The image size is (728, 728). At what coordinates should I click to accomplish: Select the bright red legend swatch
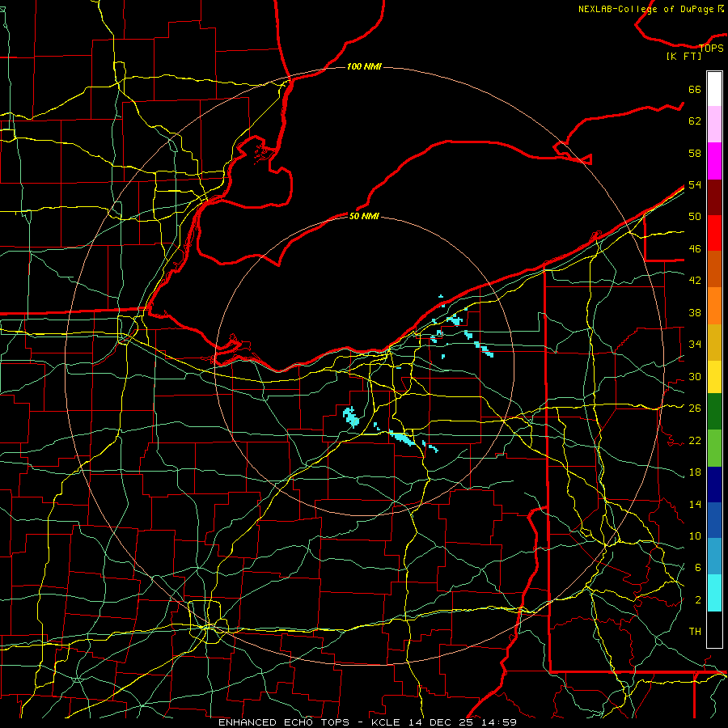pyautogui.click(x=714, y=233)
